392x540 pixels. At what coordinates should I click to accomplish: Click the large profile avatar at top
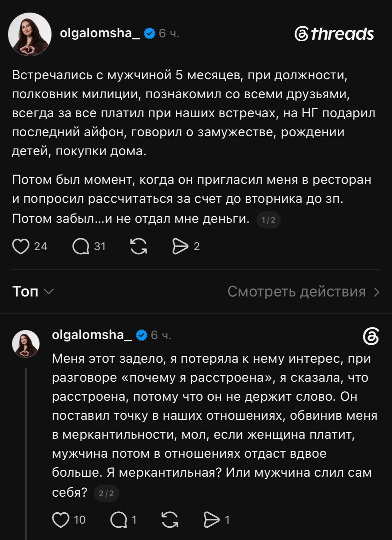30,34
